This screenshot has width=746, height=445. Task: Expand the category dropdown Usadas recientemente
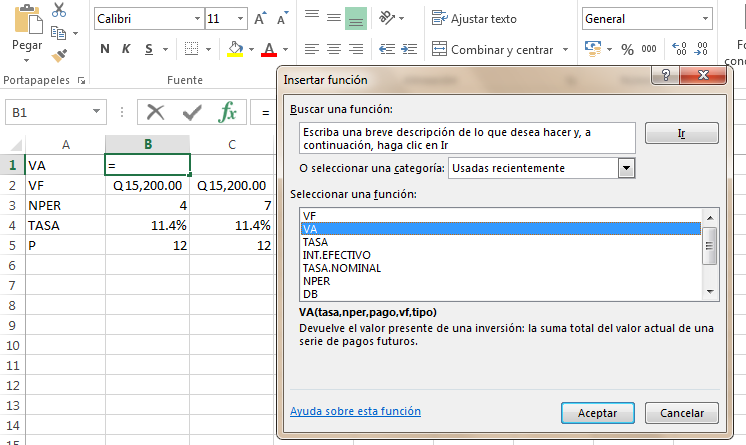coord(627,168)
